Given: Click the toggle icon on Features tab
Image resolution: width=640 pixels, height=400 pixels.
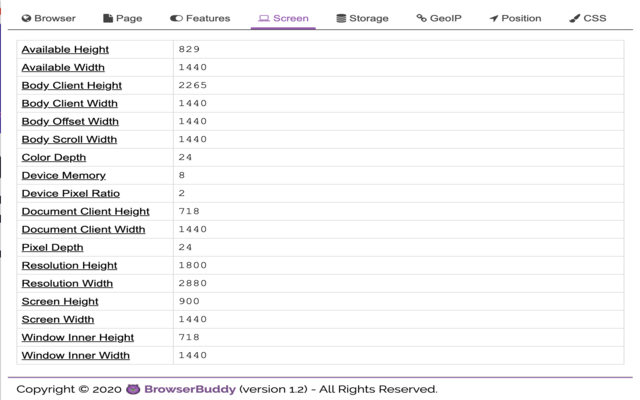Looking at the screenshot, I should pyautogui.click(x=176, y=18).
